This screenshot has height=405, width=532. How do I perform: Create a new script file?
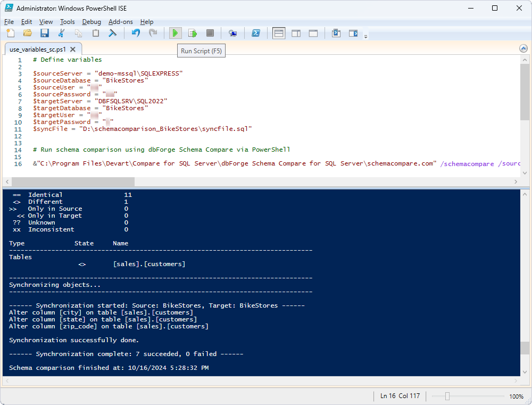click(x=11, y=33)
